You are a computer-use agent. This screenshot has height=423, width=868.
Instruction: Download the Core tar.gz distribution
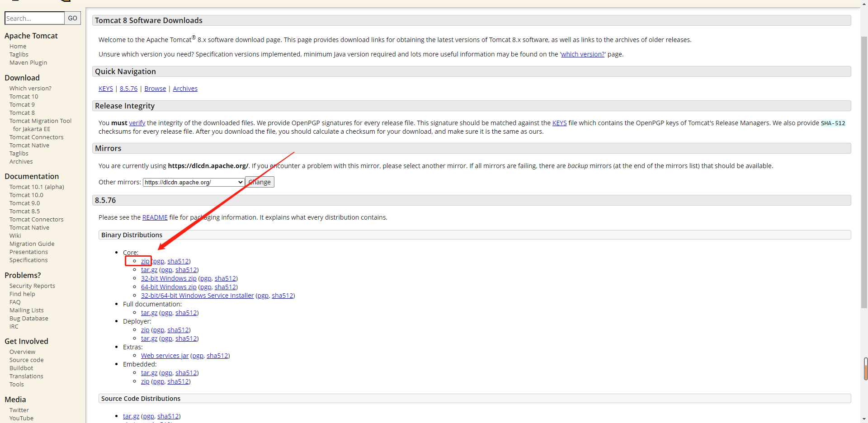(x=149, y=270)
